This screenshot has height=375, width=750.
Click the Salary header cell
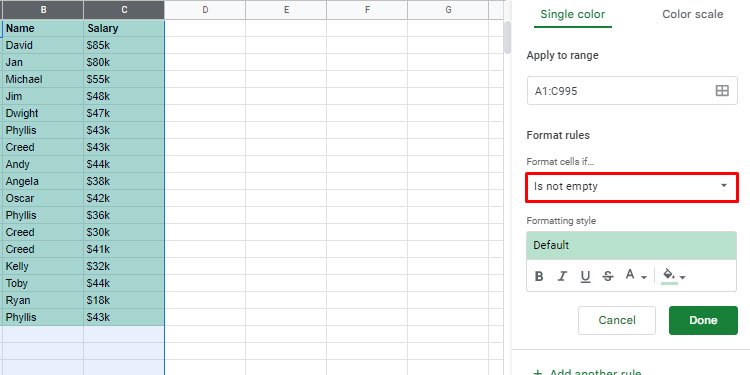click(124, 28)
